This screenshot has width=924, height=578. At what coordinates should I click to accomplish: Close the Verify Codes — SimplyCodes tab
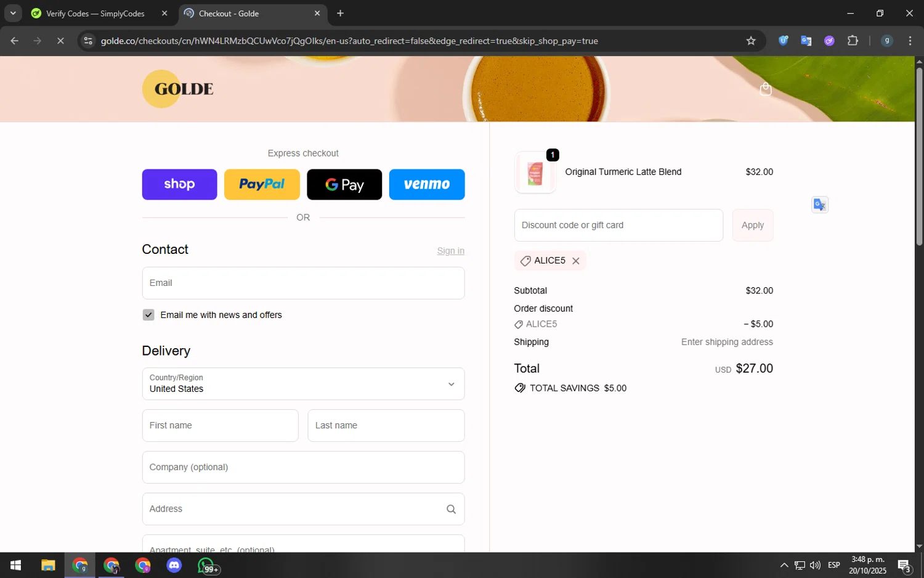(x=164, y=14)
